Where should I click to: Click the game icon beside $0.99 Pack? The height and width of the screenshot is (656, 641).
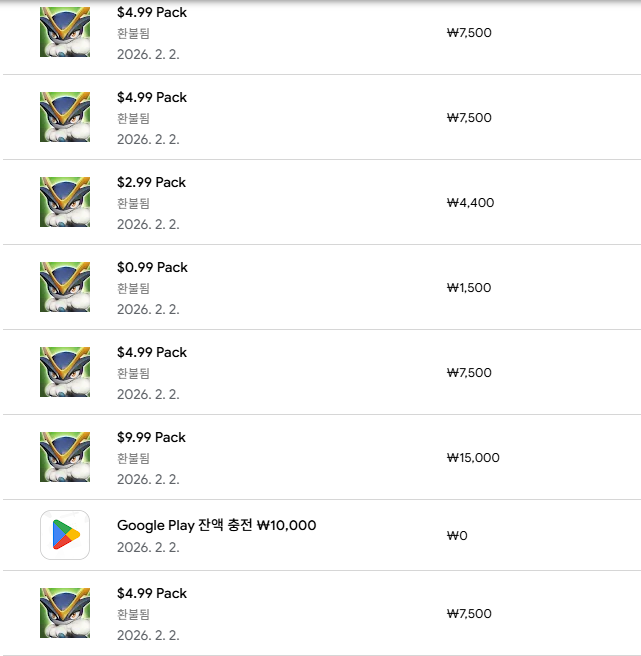pos(65,287)
